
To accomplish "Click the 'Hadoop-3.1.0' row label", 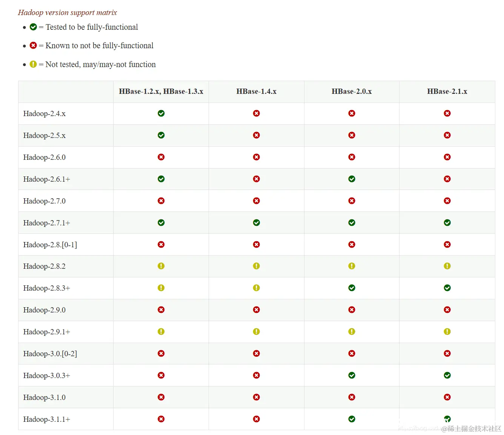I will coord(45,397).
